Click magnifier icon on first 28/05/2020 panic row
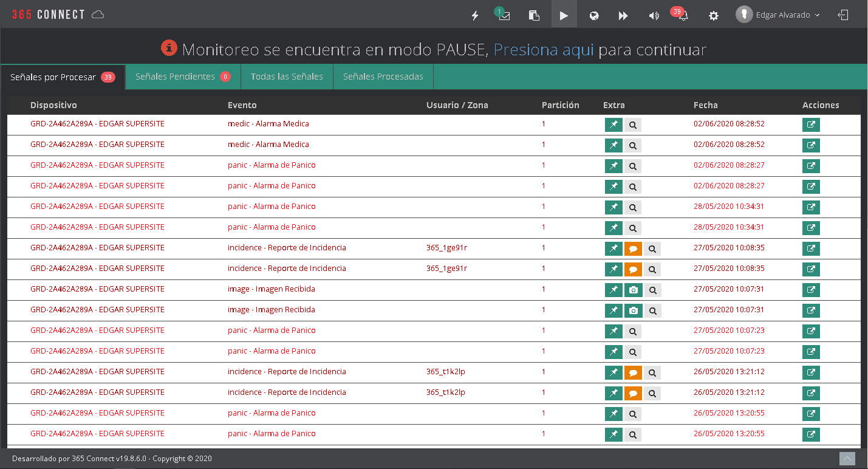 [x=633, y=208]
